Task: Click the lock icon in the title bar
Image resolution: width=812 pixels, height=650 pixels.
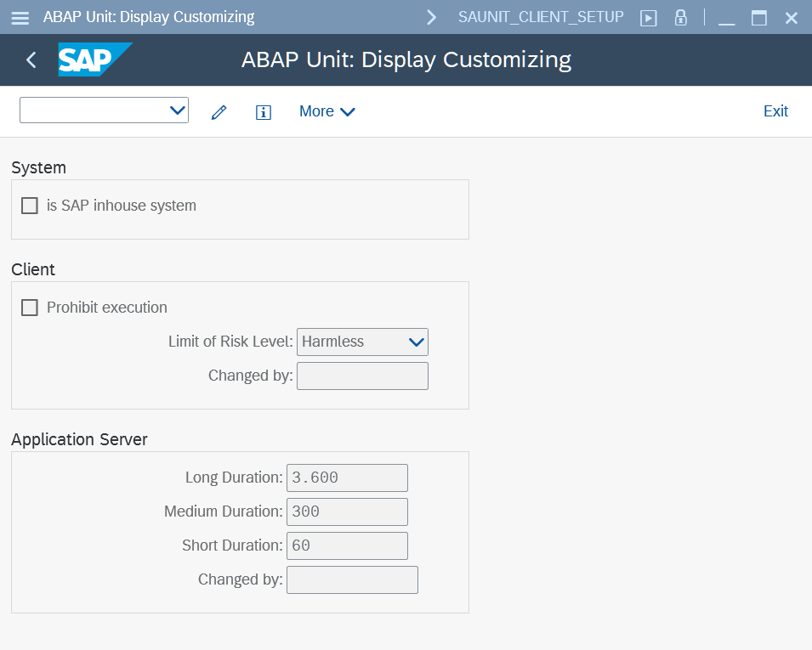Action: pos(680,18)
